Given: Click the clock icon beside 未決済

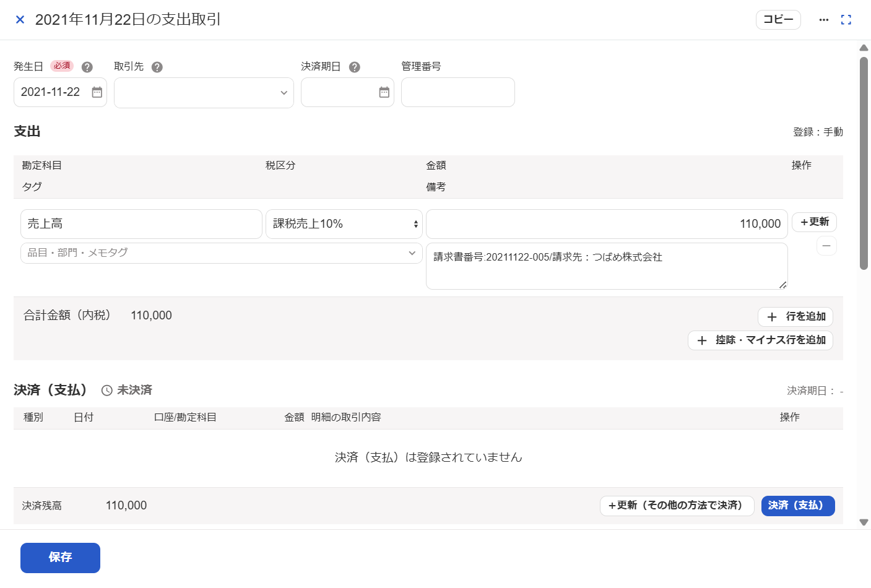Looking at the screenshot, I should pyautogui.click(x=106, y=391).
